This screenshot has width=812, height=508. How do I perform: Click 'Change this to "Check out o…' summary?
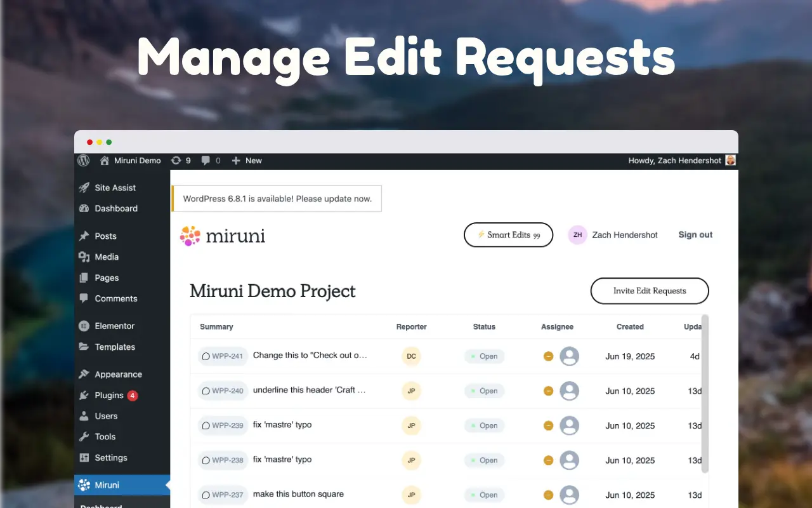pyautogui.click(x=310, y=356)
